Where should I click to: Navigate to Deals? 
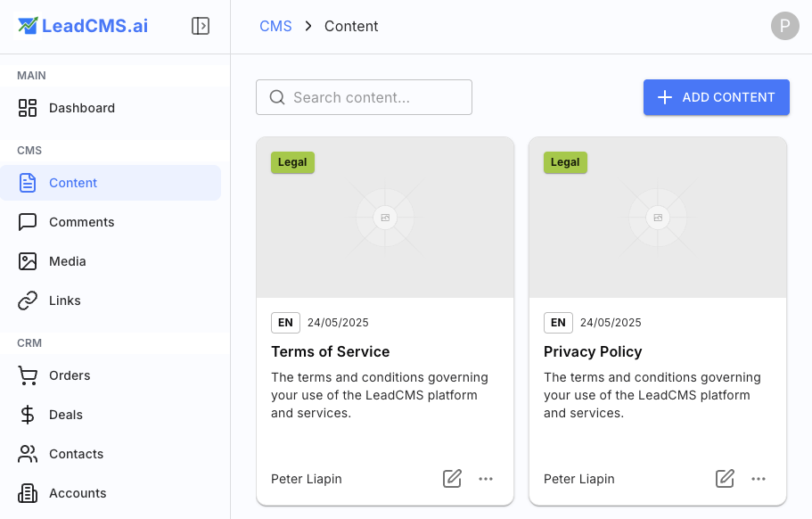tap(65, 415)
